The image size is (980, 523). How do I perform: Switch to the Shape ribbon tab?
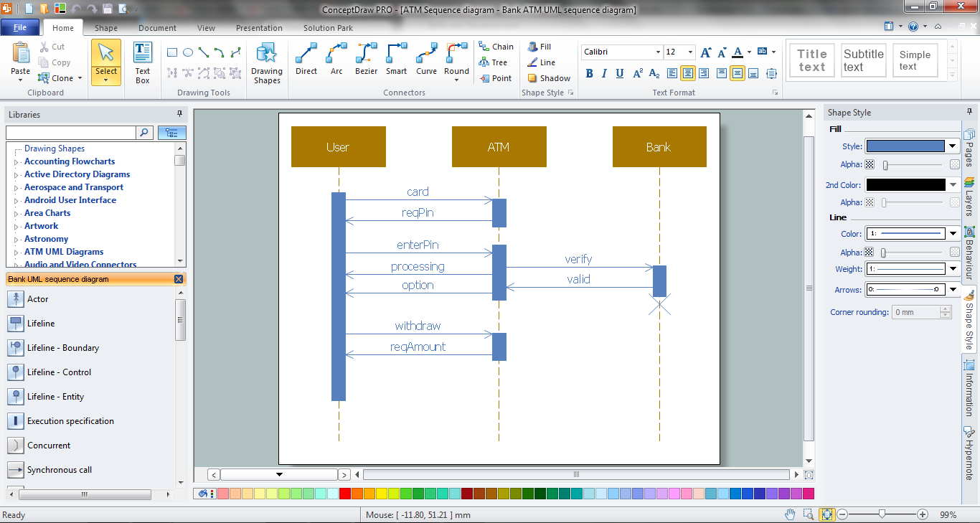click(105, 28)
